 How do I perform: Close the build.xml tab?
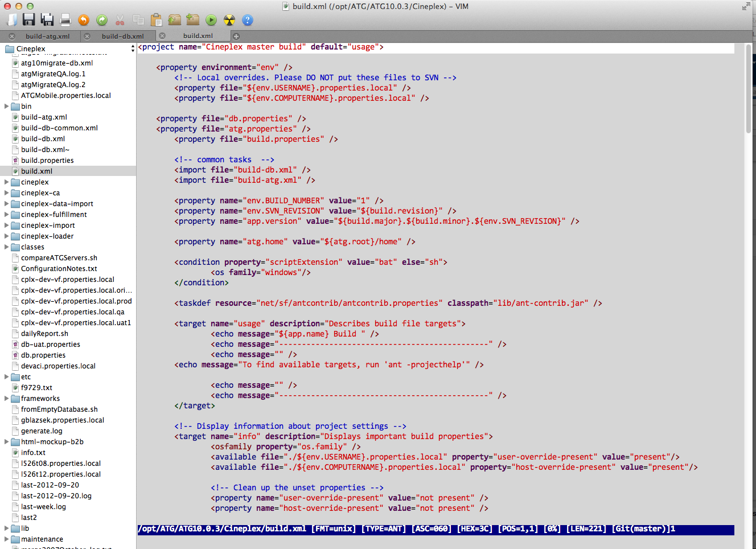162,36
